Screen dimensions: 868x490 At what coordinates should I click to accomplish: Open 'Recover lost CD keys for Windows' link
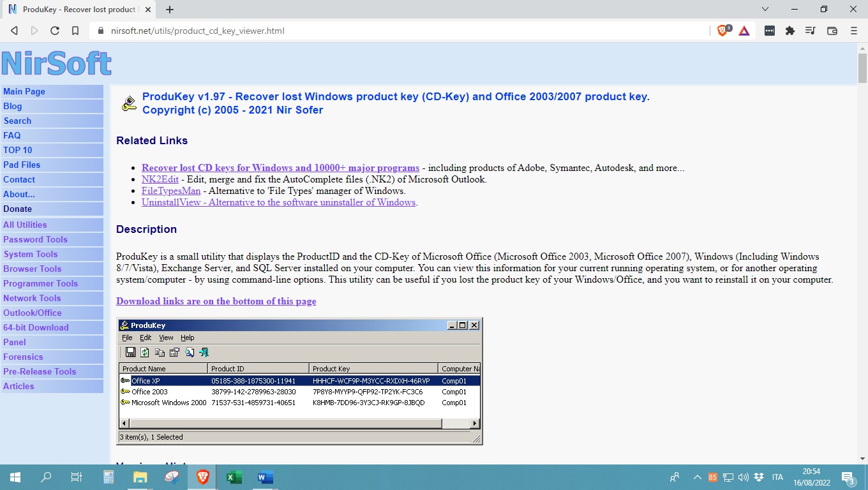(281, 168)
